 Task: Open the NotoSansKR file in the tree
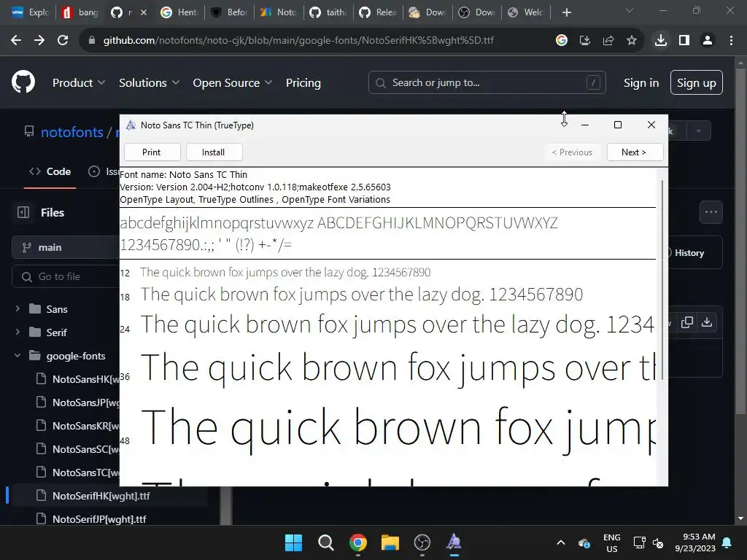pos(86,426)
